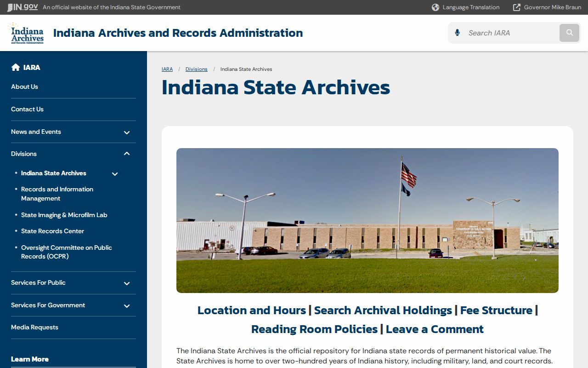Click the Leave a Comment link
This screenshot has height=368, width=588.
point(435,329)
